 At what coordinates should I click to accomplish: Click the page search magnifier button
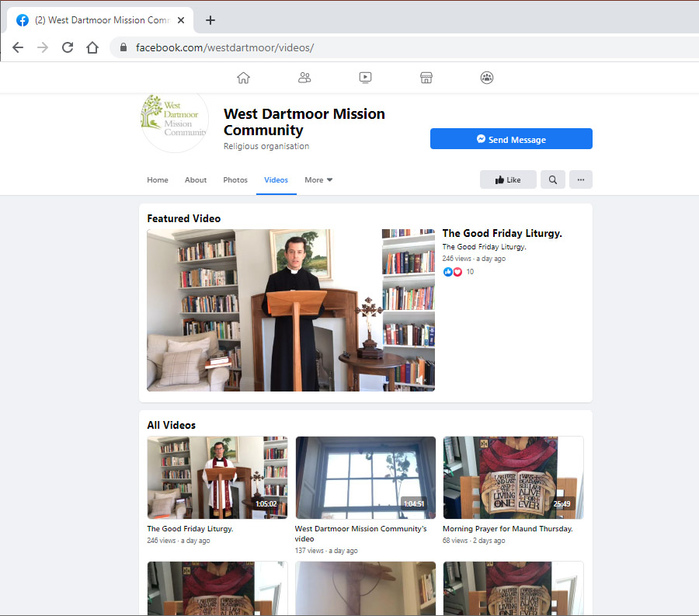tap(553, 179)
